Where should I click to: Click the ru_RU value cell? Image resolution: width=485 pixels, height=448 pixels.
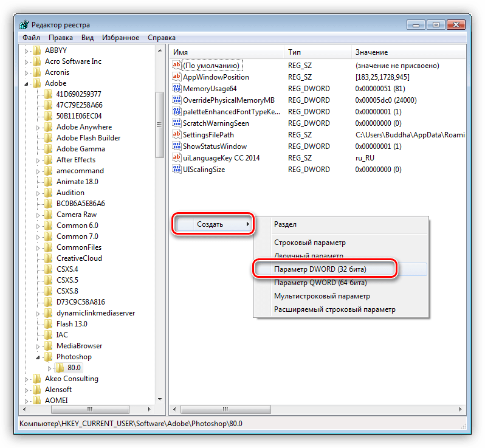coord(365,158)
